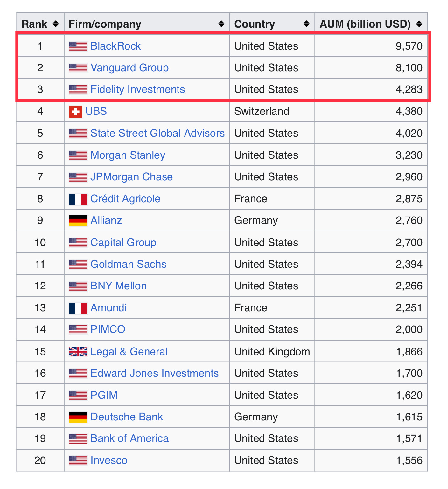448x489 pixels.
Task: Click the UK flag beside Legal & General
Action: point(78,352)
